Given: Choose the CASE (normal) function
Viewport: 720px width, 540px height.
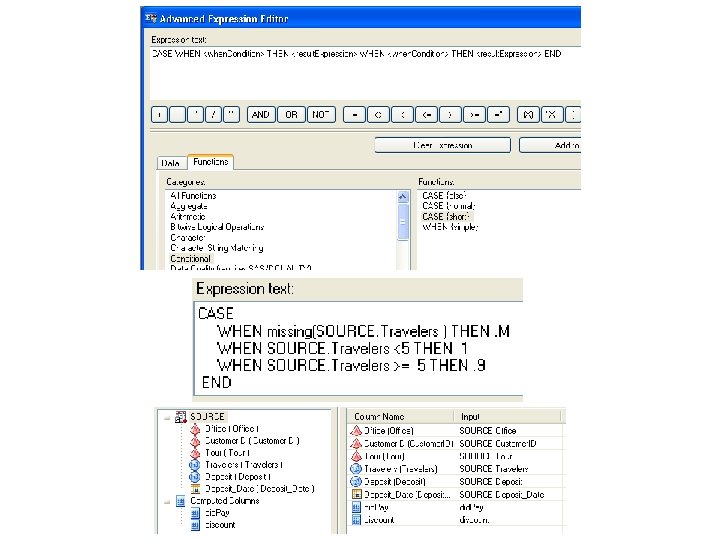Looking at the screenshot, I should click(449, 206).
